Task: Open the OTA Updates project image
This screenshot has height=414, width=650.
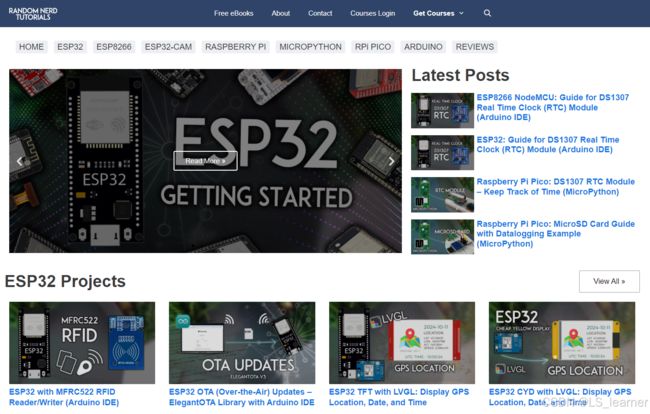Action: pyautogui.click(x=242, y=343)
